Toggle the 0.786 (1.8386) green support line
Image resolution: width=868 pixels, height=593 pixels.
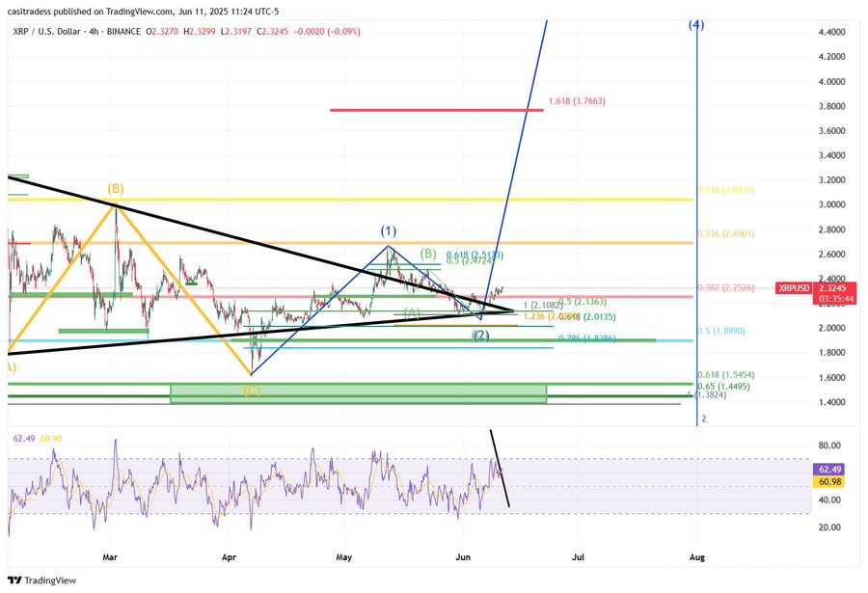click(x=588, y=339)
